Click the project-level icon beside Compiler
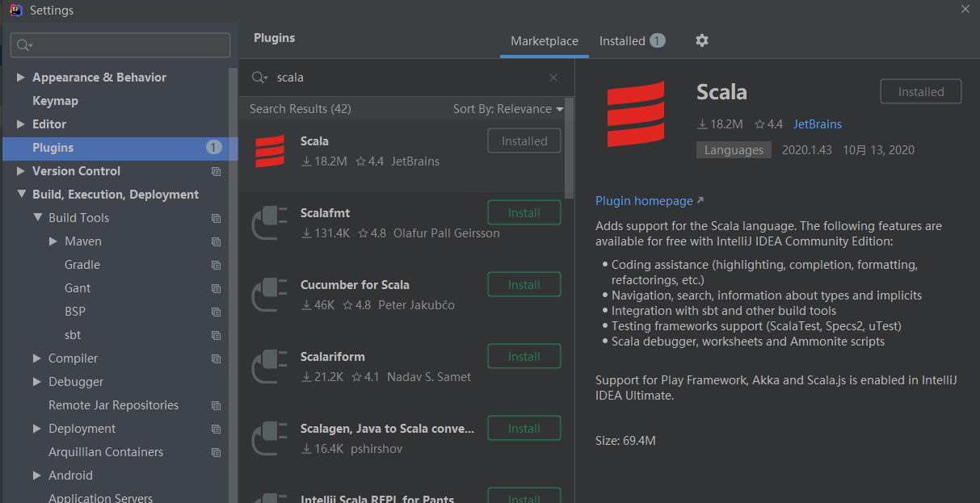This screenshot has height=503, width=980. (x=216, y=358)
